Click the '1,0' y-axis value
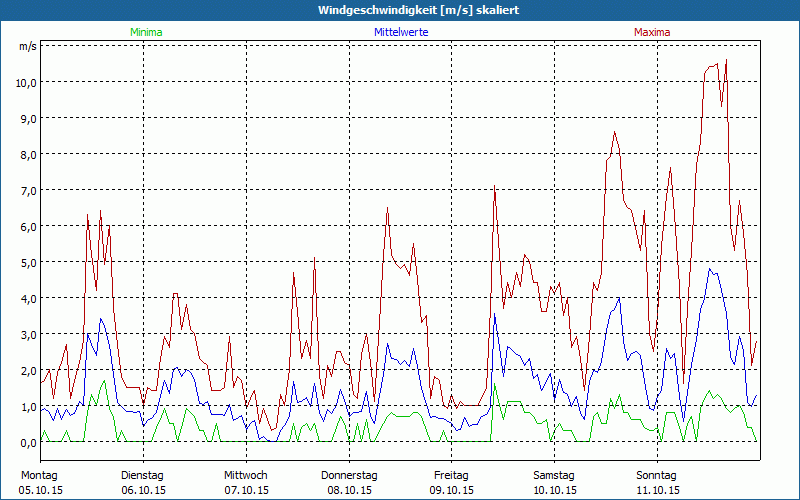The width and height of the screenshot is (800, 500). point(29,407)
